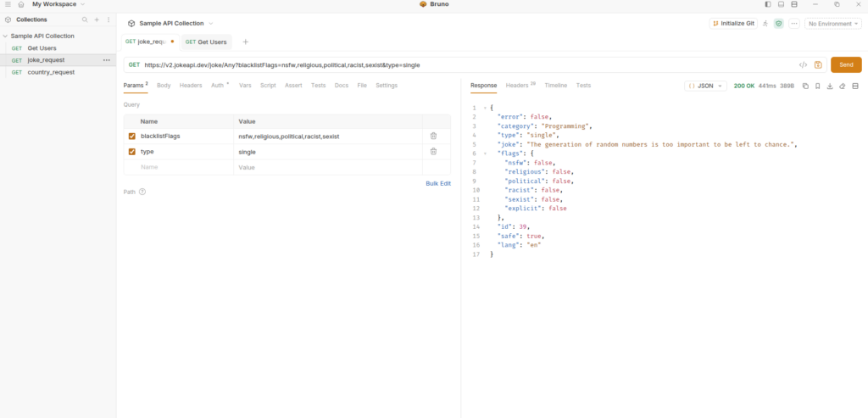Viewport: 868px width, 418px height.
Task: Search collections with the magnifier icon
Action: click(x=85, y=20)
